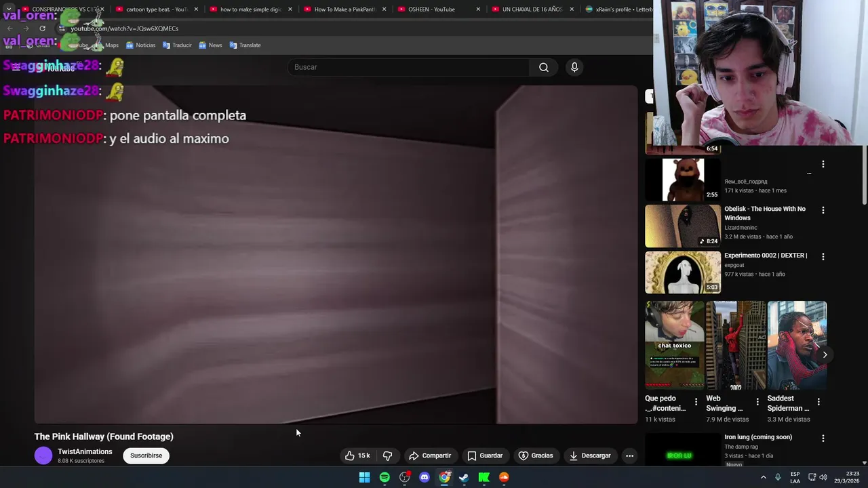Go forward in browser history

point(26,28)
